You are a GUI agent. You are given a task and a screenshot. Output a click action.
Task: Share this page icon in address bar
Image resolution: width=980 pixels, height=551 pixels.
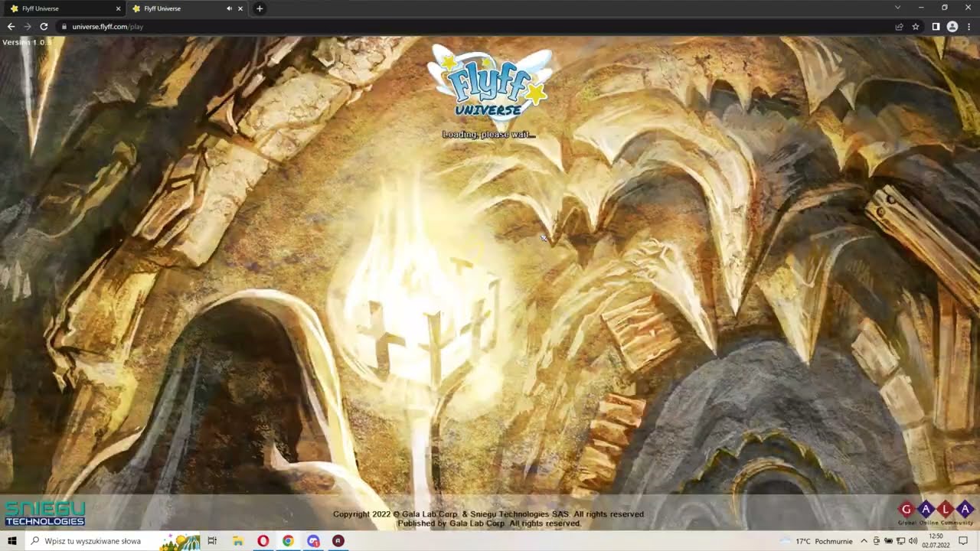[x=899, y=26]
